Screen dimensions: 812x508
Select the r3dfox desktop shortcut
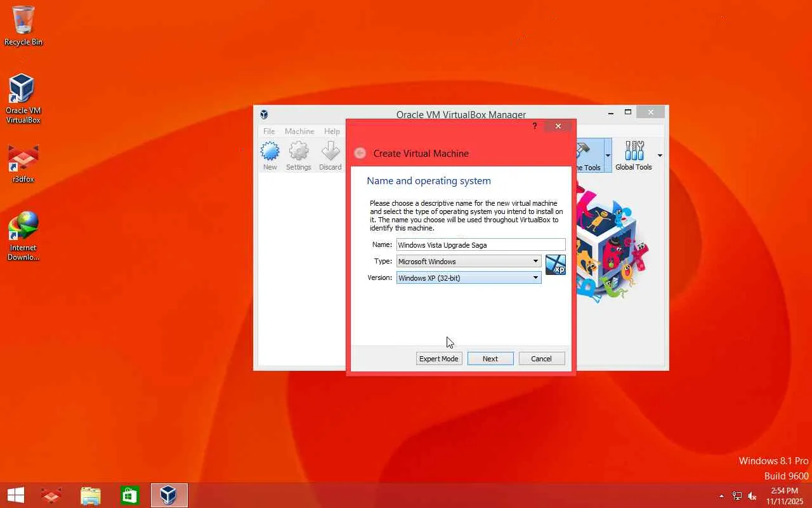click(23, 164)
